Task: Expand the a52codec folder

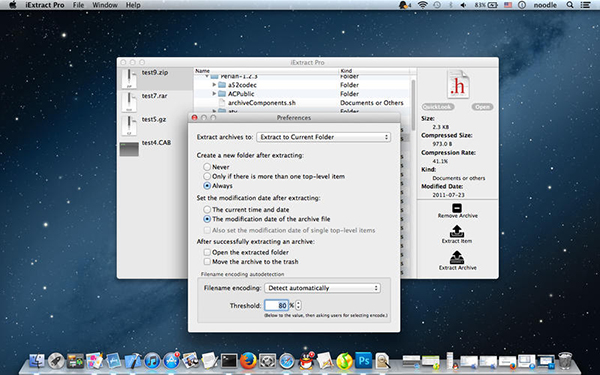Action: coord(214,85)
